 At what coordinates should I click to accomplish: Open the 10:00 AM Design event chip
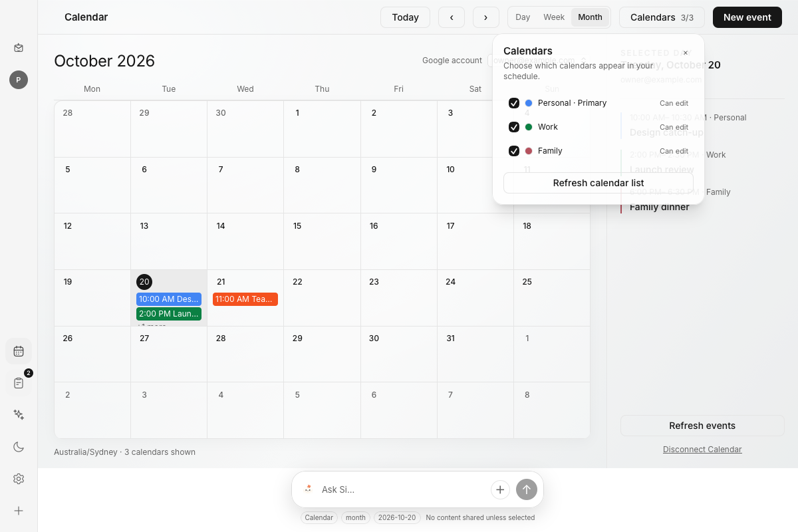pyautogui.click(x=169, y=299)
